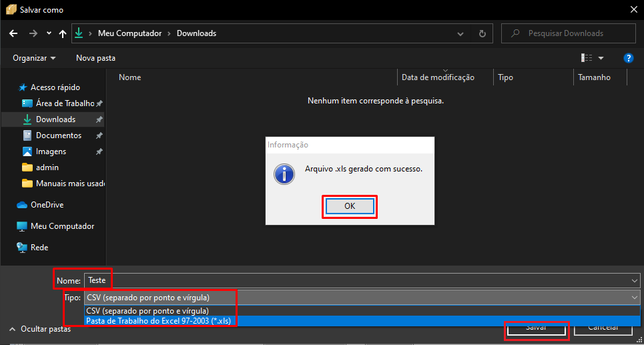Click the Downloads breadcrumb in address bar
The width and height of the screenshot is (644, 345).
tap(196, 33)
